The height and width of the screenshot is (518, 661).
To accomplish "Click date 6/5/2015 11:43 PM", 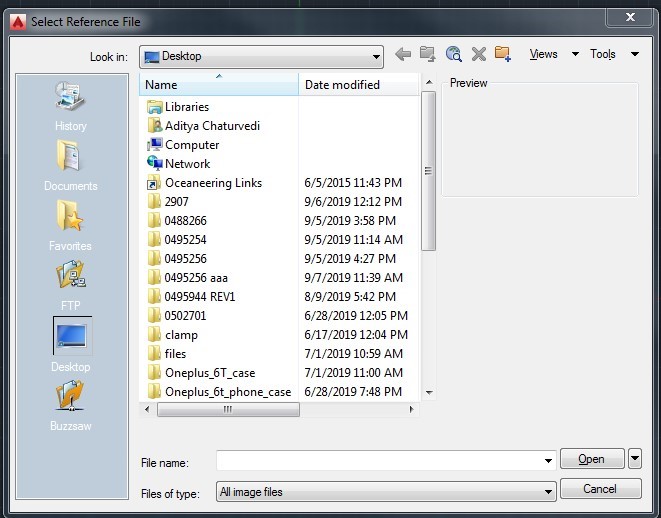I will (x=353, y=183).
